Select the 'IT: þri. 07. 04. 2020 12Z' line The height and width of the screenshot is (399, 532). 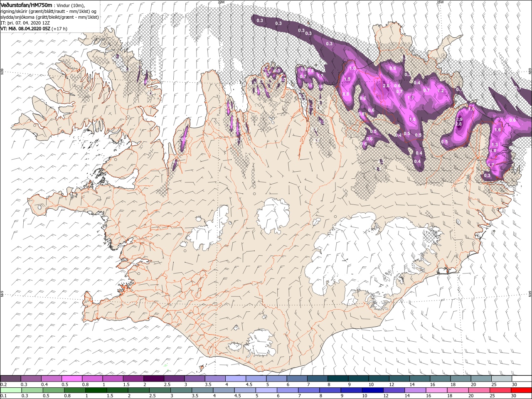[x=25, y=23]
